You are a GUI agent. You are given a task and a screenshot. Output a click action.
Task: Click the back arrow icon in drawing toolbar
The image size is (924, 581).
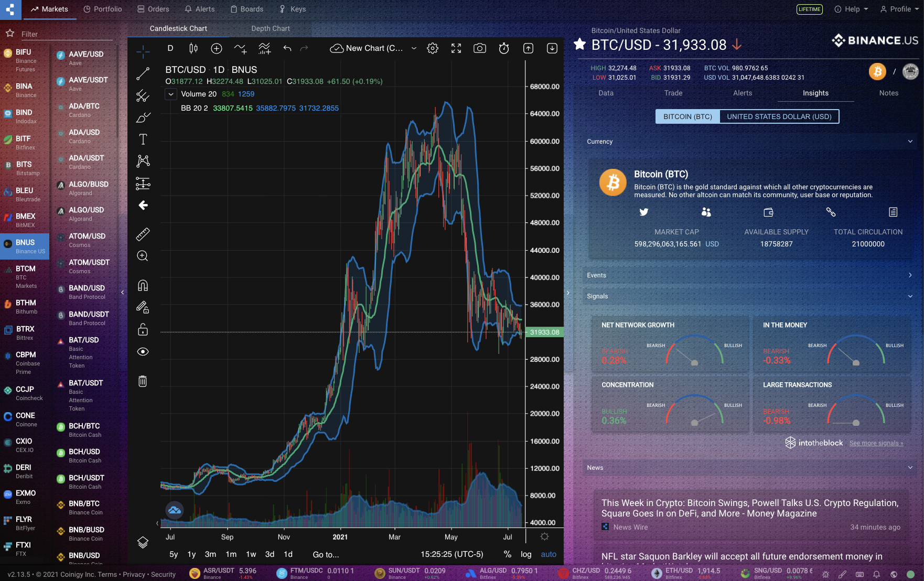click(143, 205)
